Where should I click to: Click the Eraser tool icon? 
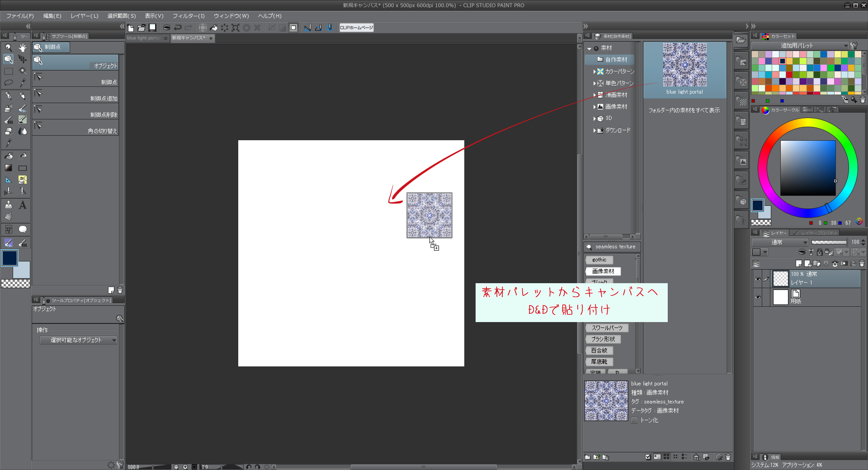8,131
